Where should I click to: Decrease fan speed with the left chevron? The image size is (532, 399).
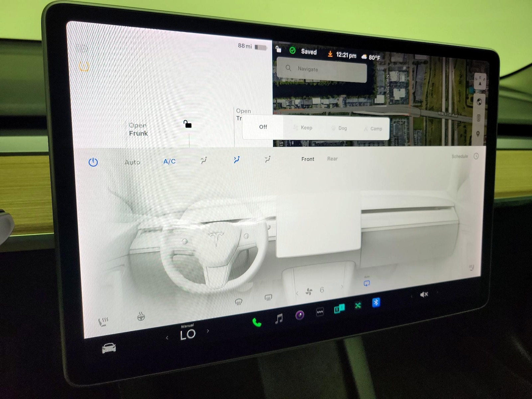tap(297, 293)
